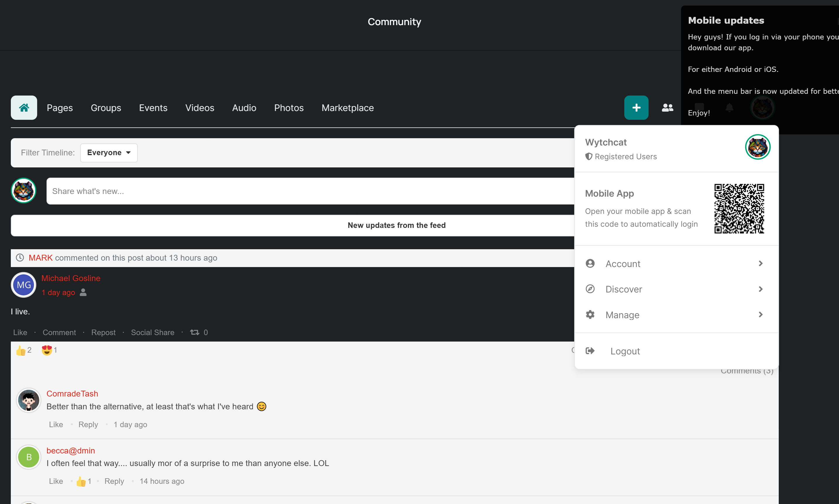The image size is (839, 504).
Task: Open Michael Gosline's profile link
Action: [x=71, y=278]
